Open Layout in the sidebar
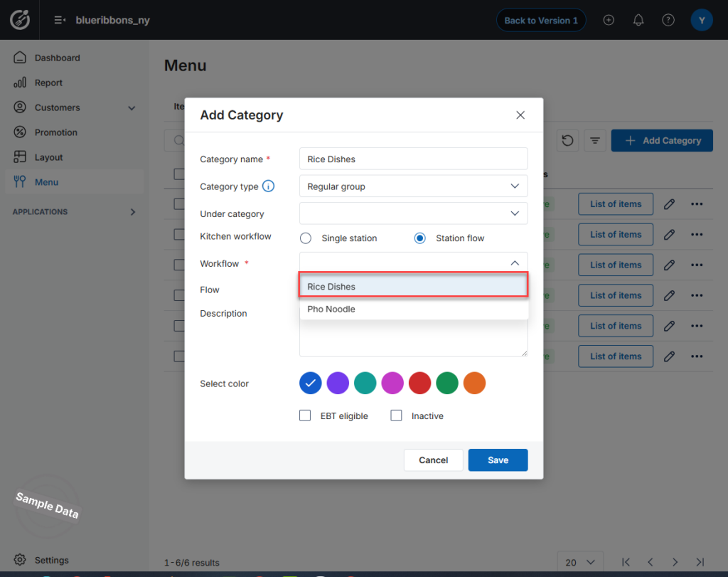The height and width of the screenshot is (577, 728). [x=48, y=157]
